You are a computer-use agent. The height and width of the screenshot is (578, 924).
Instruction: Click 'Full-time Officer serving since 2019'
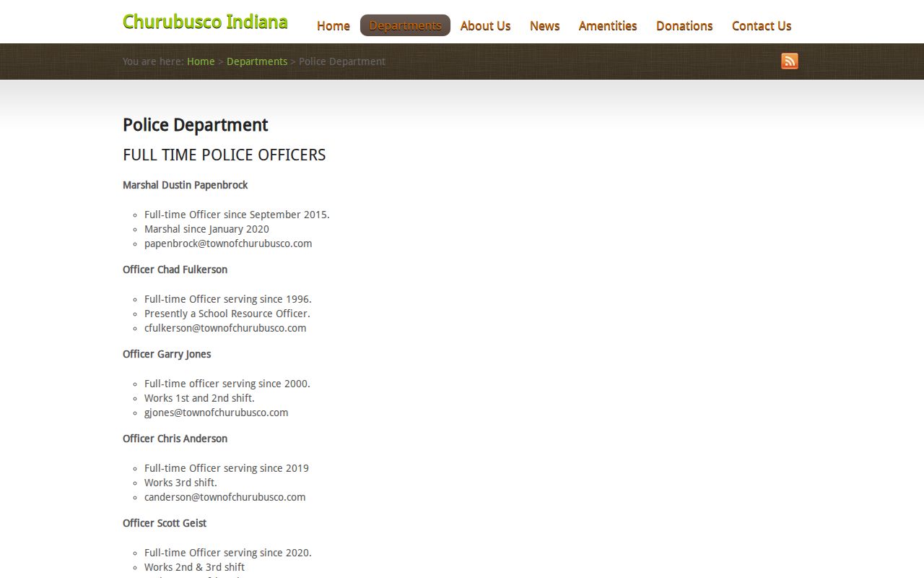pos(227,468)
